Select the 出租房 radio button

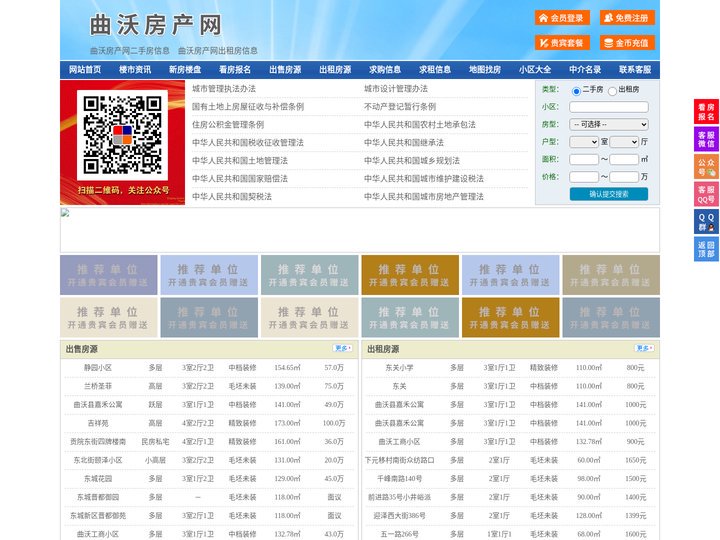click(612, 91)
